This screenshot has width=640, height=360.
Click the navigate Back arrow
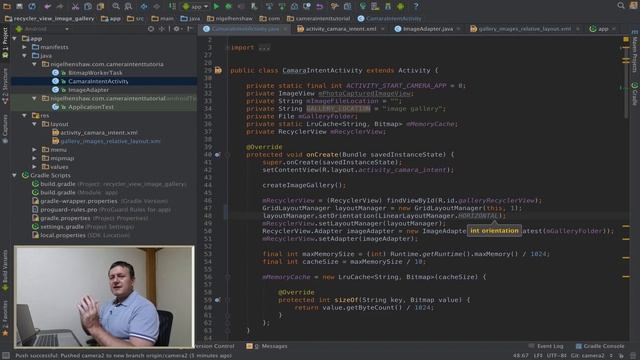(x=144, y=6)
